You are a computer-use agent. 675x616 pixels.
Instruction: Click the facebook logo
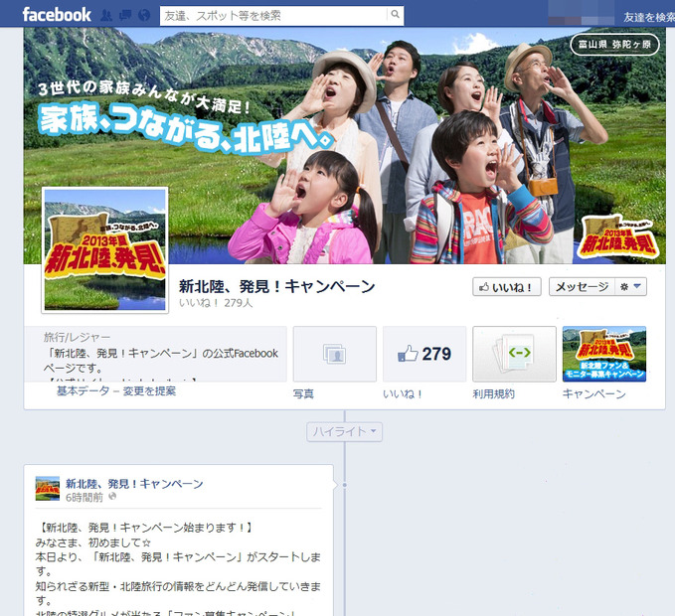tap(57, 15)
